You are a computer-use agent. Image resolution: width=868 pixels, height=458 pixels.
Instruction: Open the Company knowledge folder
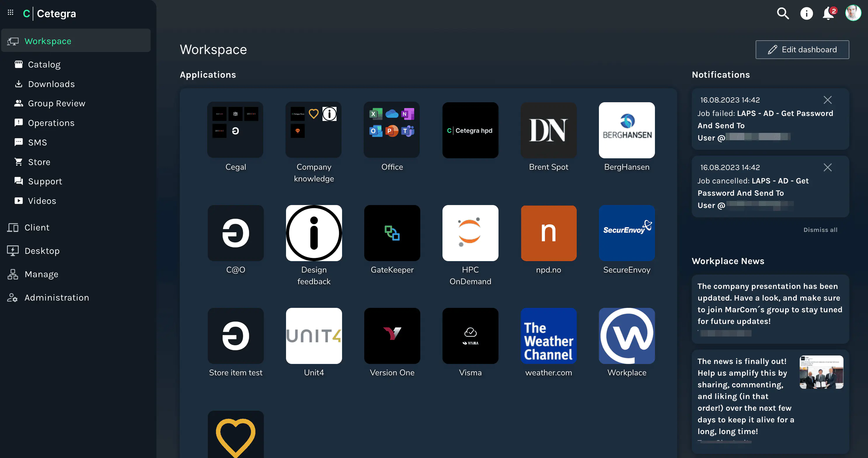click(313, 130)
